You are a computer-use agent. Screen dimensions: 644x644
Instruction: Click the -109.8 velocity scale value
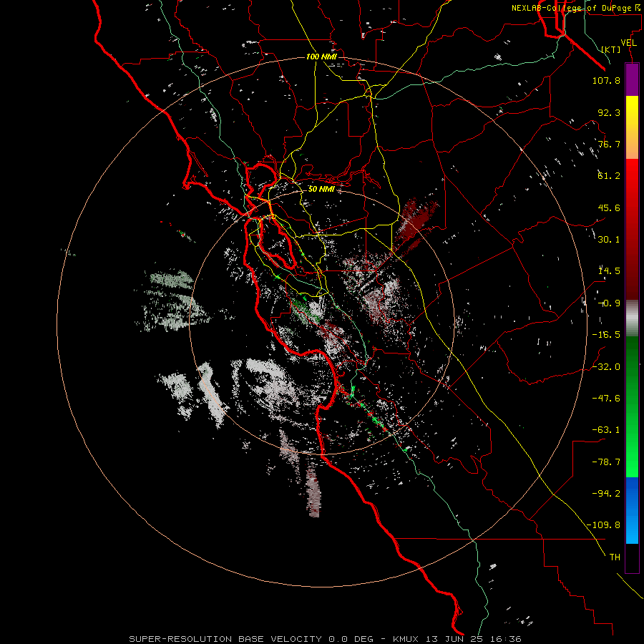click(603, 525)
